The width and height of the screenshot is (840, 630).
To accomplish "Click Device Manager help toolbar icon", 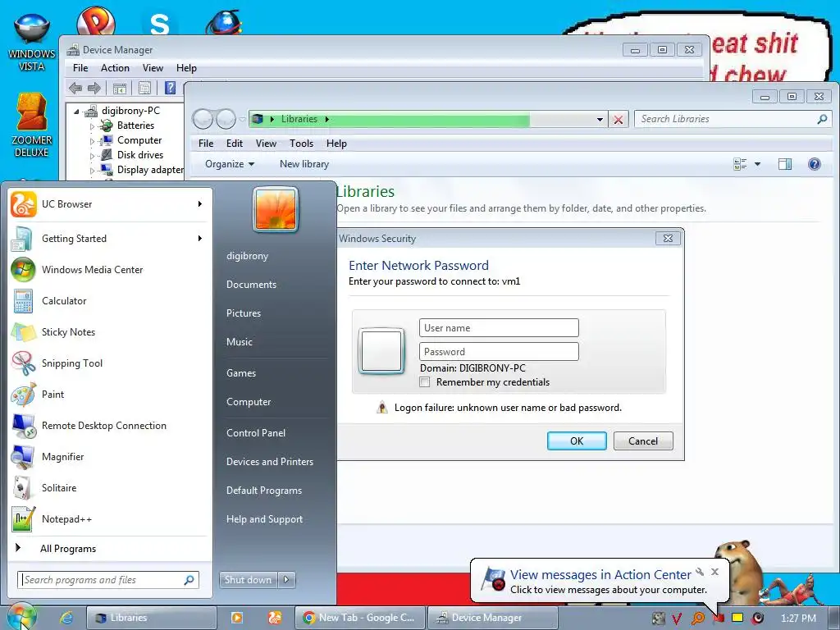I will tap(170, 88).
